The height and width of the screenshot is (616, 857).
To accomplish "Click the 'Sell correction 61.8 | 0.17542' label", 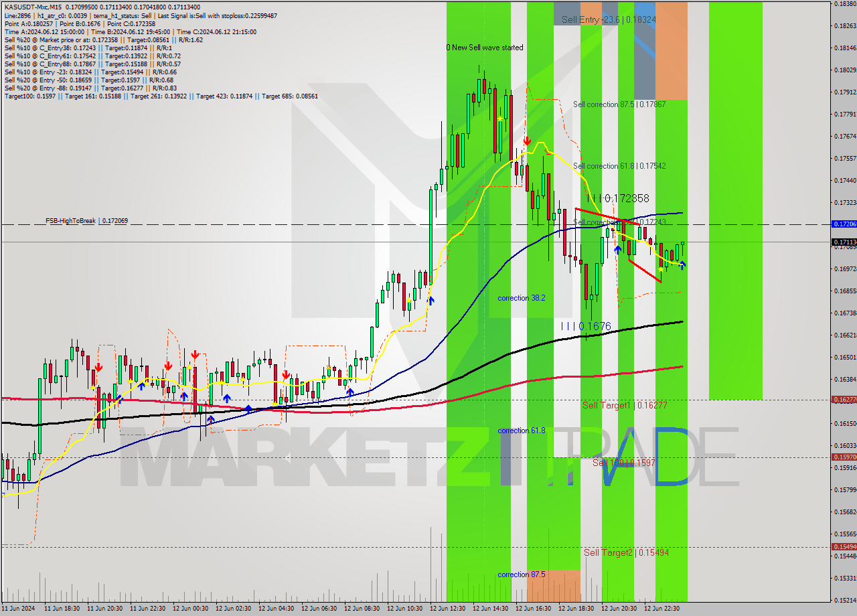I will [x=619, y=166].
